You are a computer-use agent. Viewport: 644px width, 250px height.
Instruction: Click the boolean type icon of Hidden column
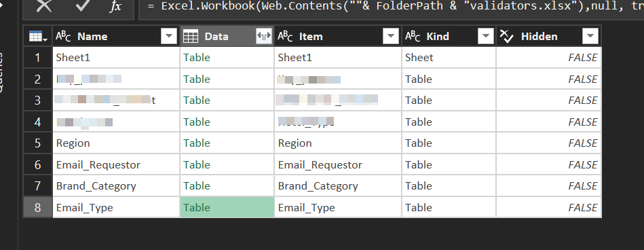(506, 37)
